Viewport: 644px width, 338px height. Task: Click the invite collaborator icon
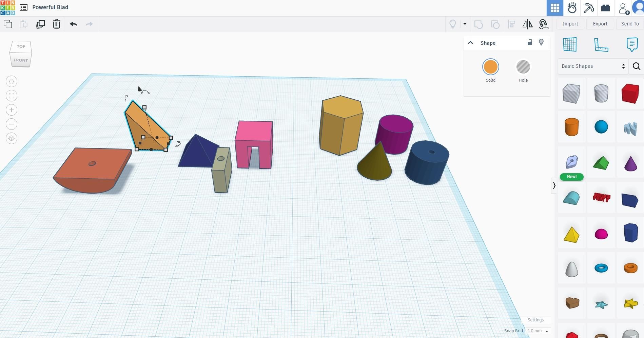[623, 8]
